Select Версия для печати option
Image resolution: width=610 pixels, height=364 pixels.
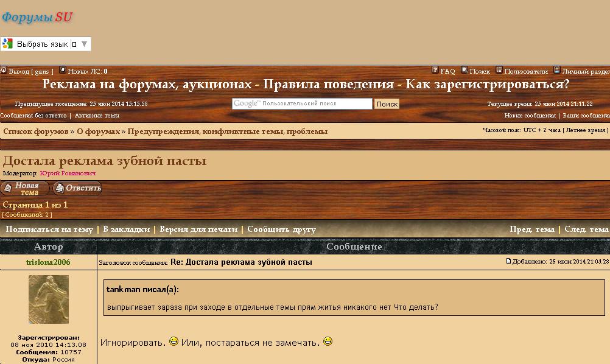198,229
